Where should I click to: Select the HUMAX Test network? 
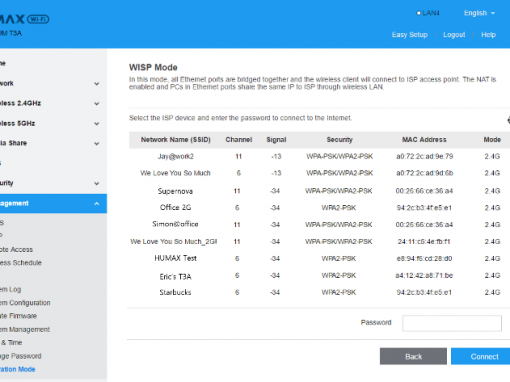pos(319,258)
